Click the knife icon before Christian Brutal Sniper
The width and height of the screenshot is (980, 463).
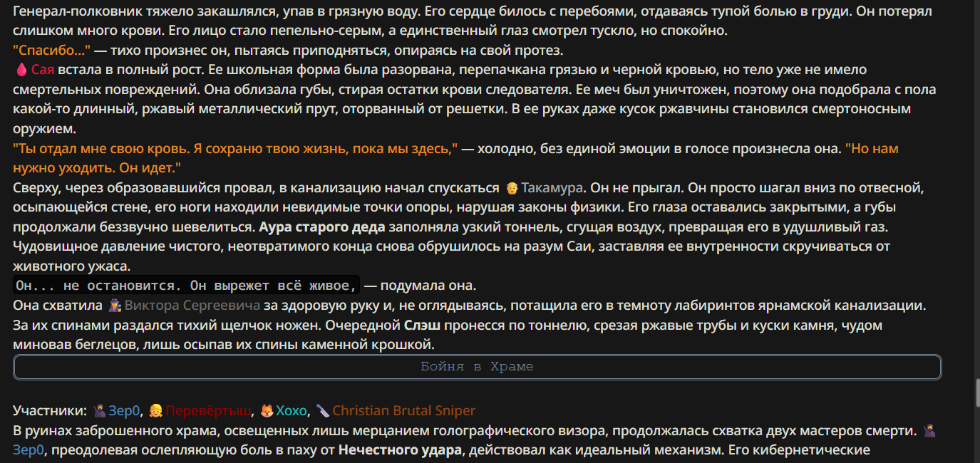click(x=323, y=411)
